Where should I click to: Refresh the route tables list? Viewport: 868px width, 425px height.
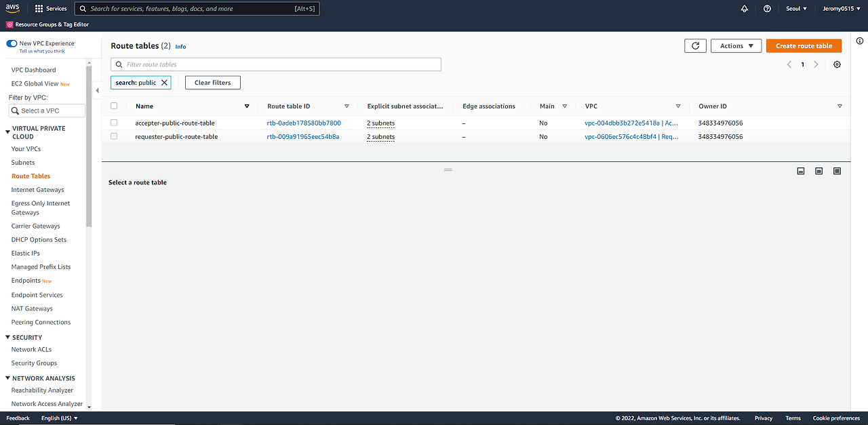pyautogui.click(x=695, y=46)
